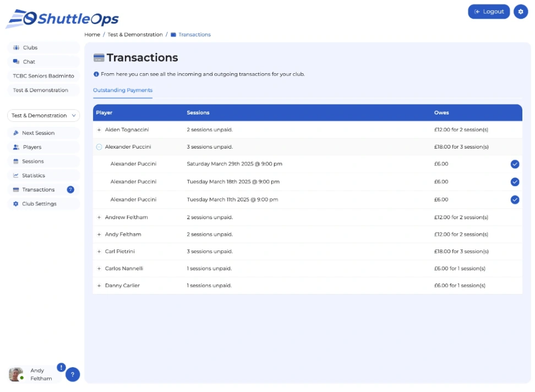535x392 pixels.
Task: Expand the Carl Pietrini row
Action: click(99, 252)
